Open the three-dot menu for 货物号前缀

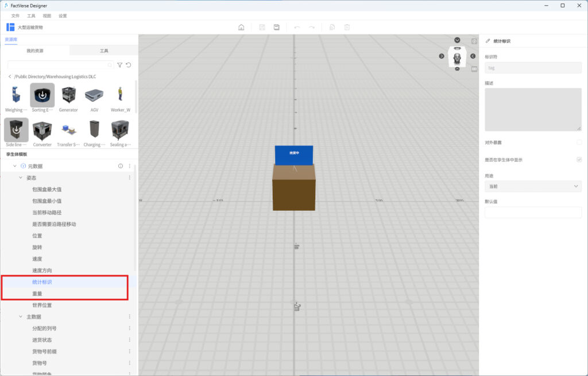(130, 352)
